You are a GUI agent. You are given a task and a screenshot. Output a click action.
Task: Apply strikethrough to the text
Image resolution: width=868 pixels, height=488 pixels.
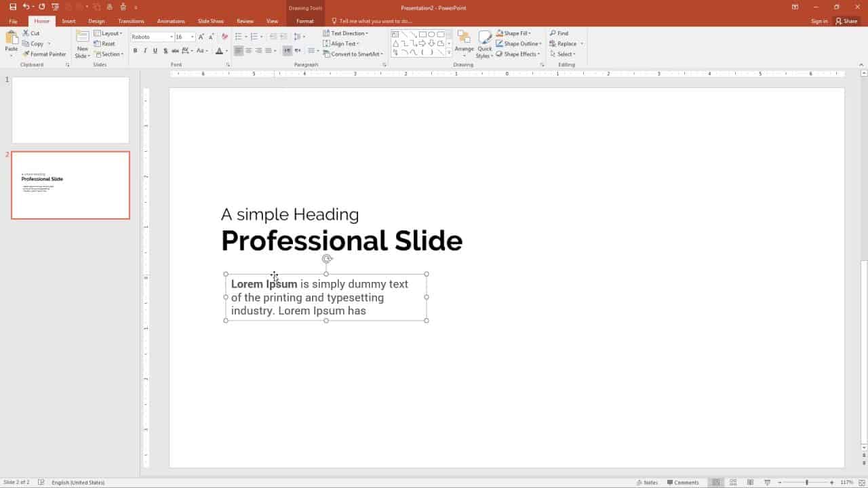pos(165,50)
